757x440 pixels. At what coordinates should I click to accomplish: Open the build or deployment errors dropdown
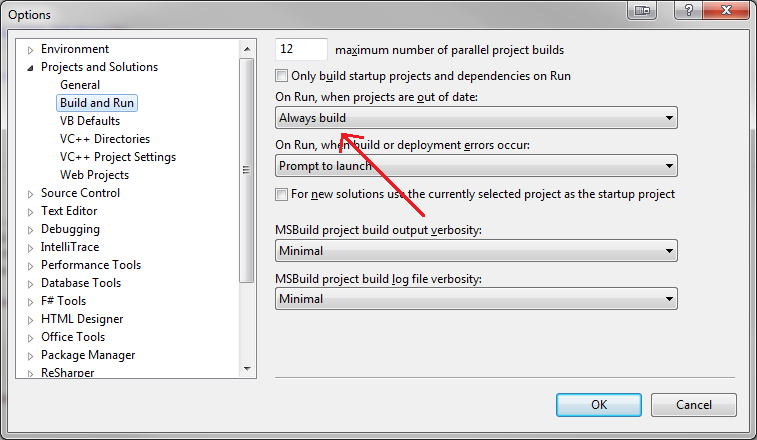pos(476,166)
